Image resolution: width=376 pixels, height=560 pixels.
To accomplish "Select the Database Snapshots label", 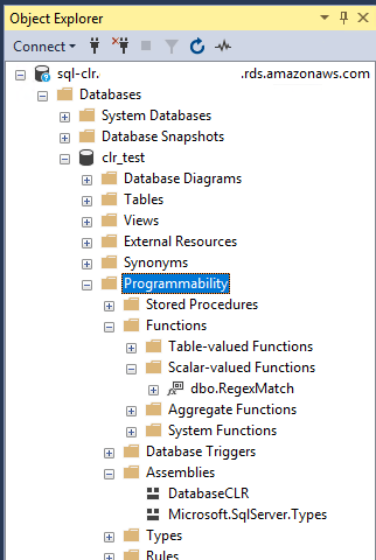I will point(163,136).
